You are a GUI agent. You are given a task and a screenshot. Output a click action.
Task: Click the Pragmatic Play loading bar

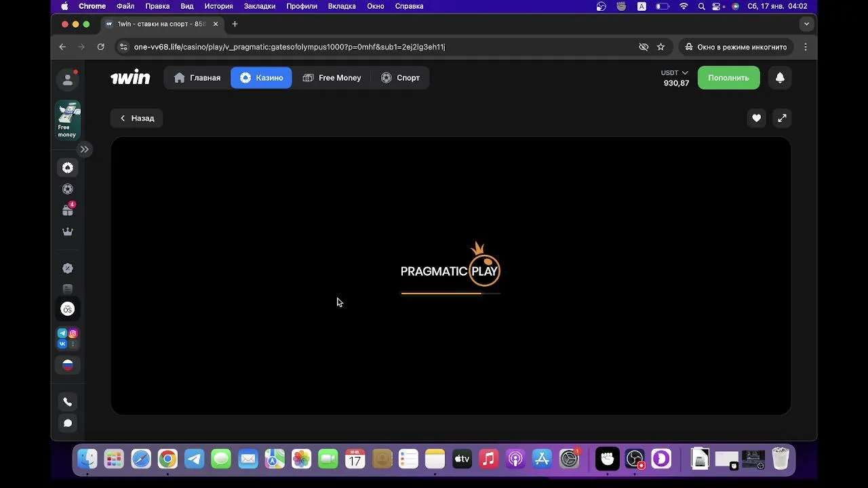[450, 293]
